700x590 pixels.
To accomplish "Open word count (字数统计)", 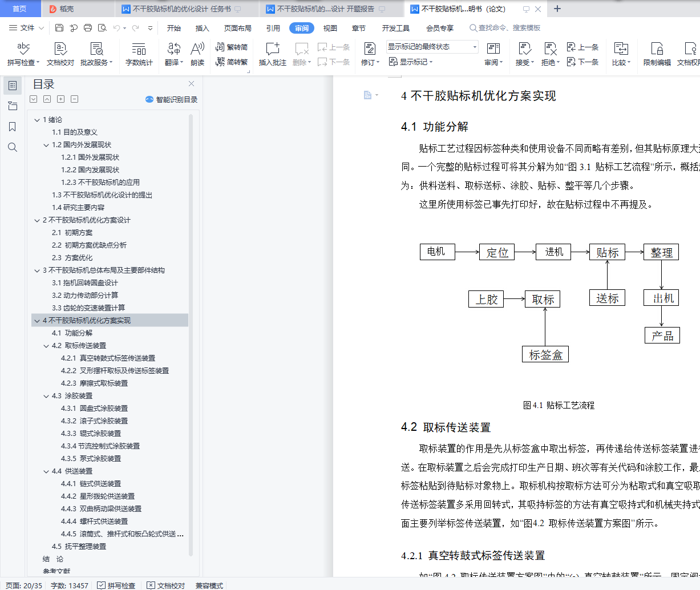I will tap(139, 54).
